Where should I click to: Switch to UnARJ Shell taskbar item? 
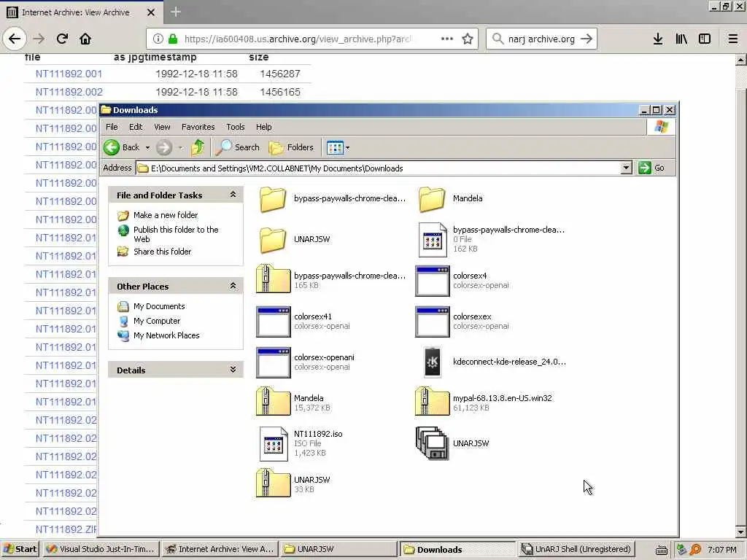[576, 549]
